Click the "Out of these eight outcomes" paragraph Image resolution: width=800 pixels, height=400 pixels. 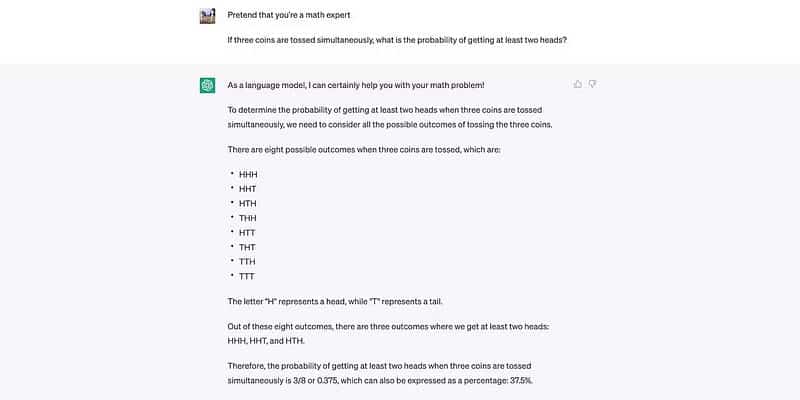point(395,334)
